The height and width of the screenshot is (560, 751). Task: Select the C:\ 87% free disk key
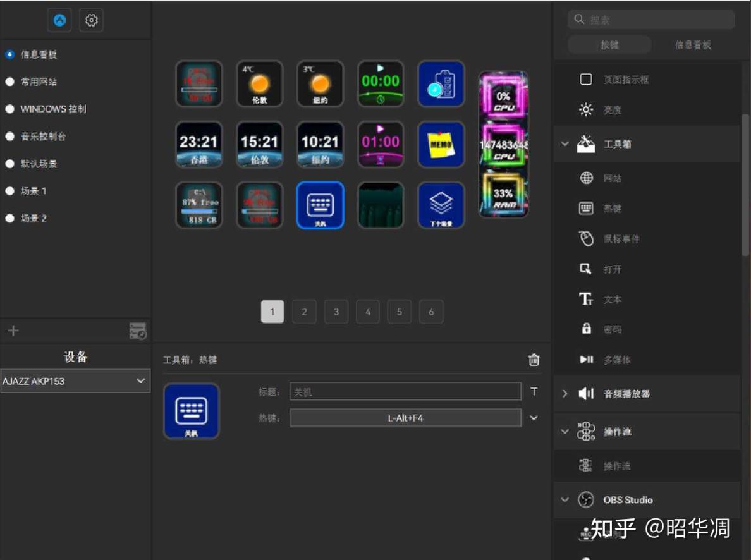(x=198, y=205)
